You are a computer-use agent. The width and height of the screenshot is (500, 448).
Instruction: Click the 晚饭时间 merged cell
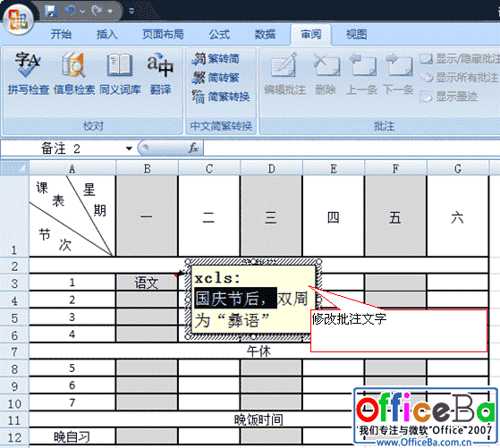coord(258,420)
